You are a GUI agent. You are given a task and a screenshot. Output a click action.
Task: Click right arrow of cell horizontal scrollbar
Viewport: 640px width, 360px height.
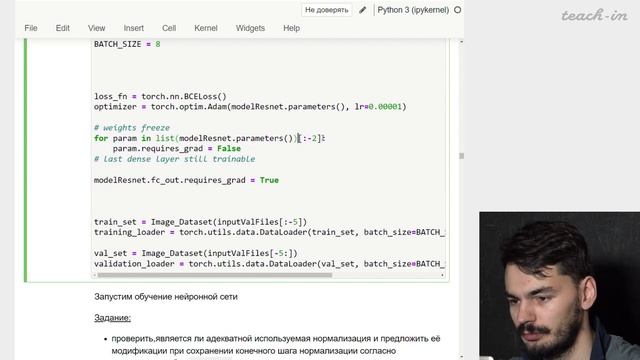pos(442,275)
